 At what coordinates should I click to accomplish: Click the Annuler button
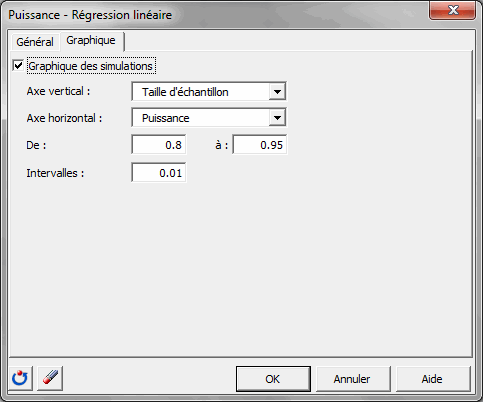352,379
